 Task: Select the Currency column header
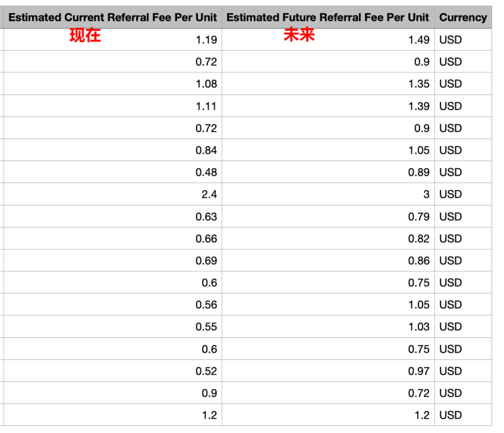pyautogui.click(x=462, y=18)
